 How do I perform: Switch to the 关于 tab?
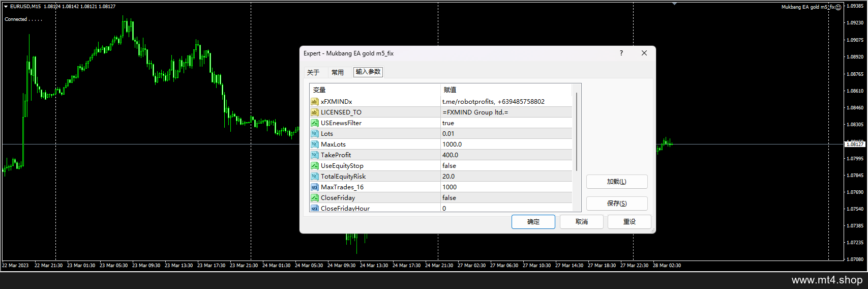tap(313, 72)
